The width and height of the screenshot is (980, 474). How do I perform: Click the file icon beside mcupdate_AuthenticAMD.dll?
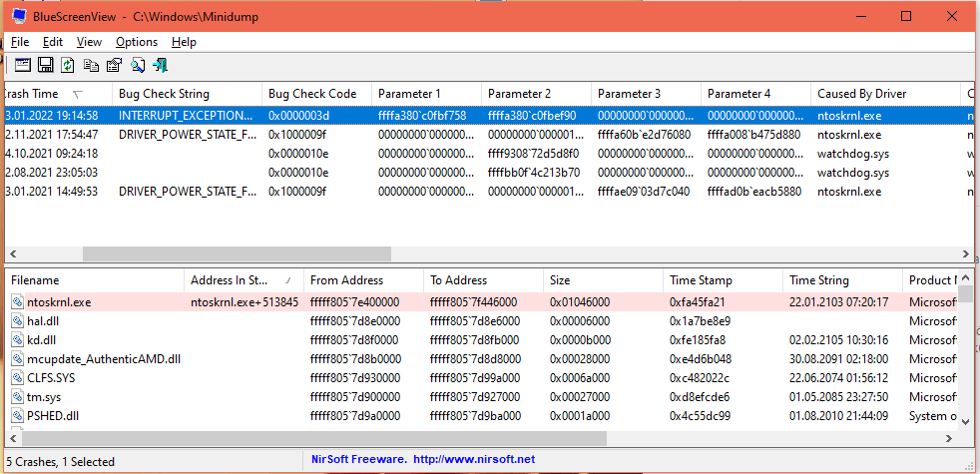pos(17,359)
